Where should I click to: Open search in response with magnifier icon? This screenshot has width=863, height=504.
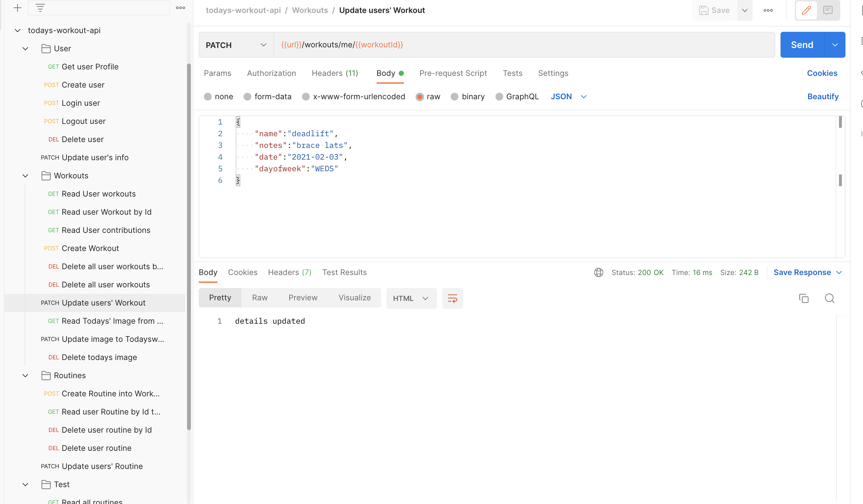pos(830,298)
